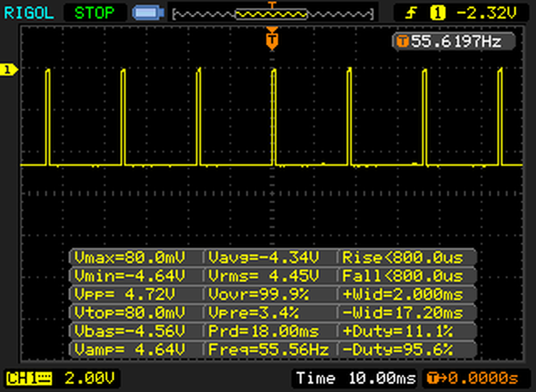This screenshot has height=392, width=536.
Task: Click the Vpp=4.72V measurement
Action: [125, 294]
